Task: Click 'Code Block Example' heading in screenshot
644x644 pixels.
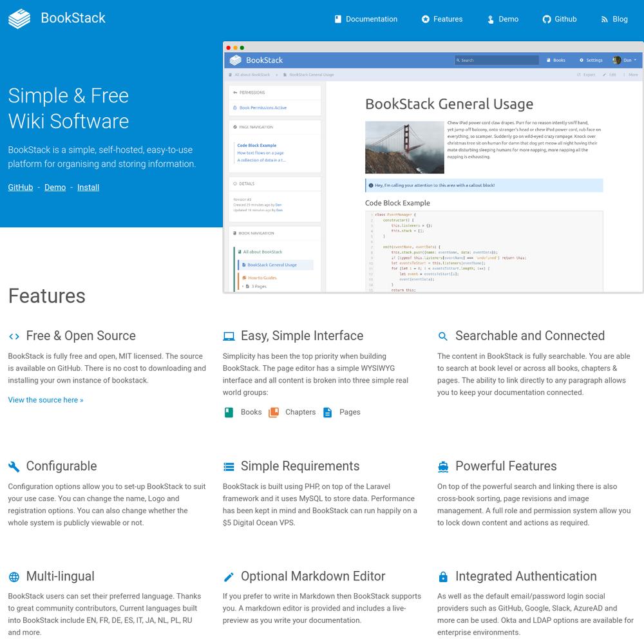Action: coord(397,203)
